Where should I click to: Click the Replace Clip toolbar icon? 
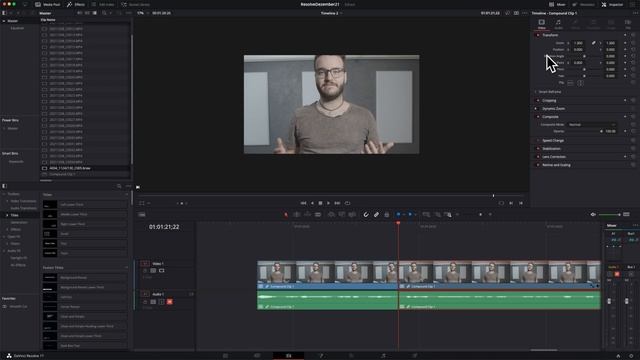coord(352,215)
